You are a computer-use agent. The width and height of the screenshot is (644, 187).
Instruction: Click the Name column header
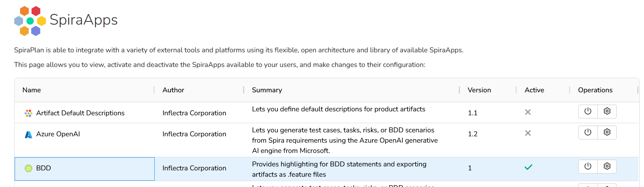click(32, 90)
